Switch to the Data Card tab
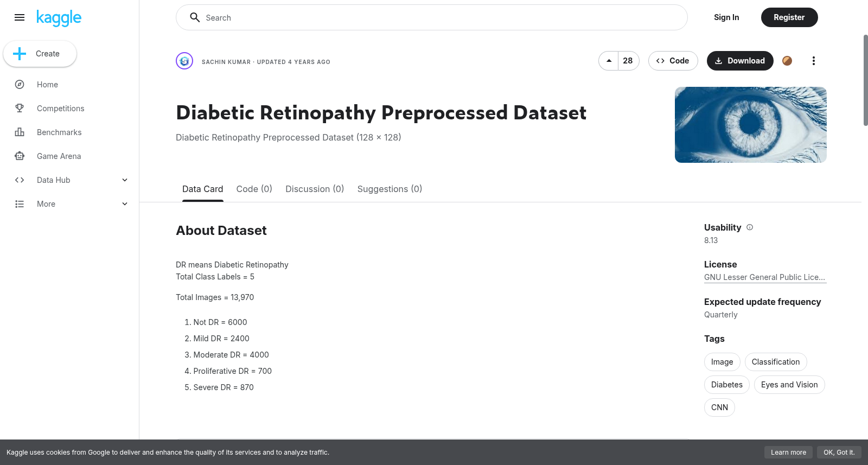Screen dimensions: 868x465 (202, 189)
